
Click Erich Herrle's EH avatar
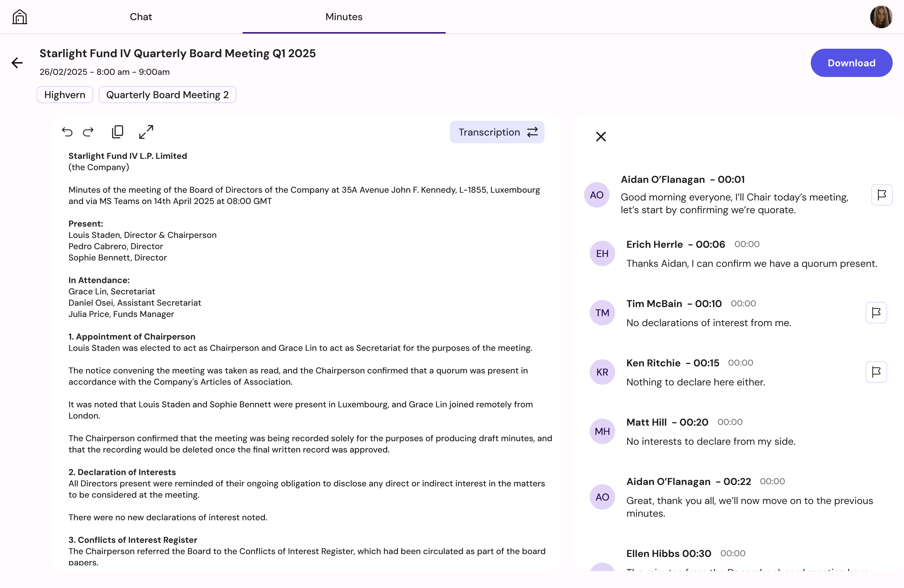click(602, 254)
